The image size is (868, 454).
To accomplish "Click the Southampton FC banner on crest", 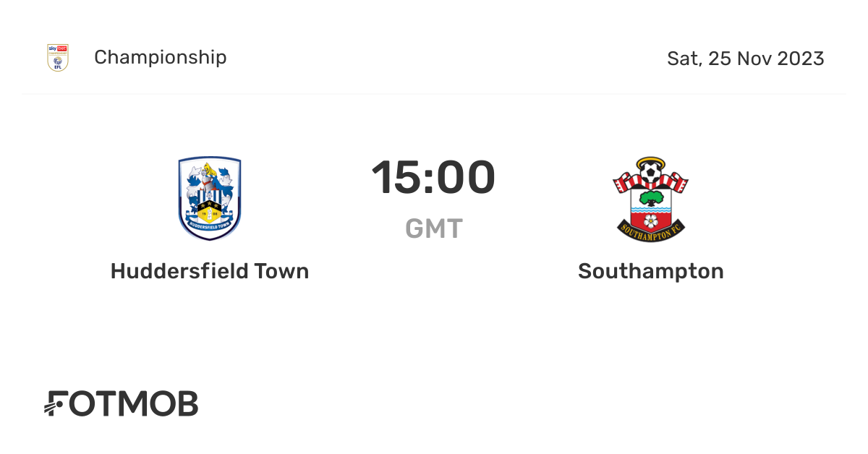I will 651,231.
